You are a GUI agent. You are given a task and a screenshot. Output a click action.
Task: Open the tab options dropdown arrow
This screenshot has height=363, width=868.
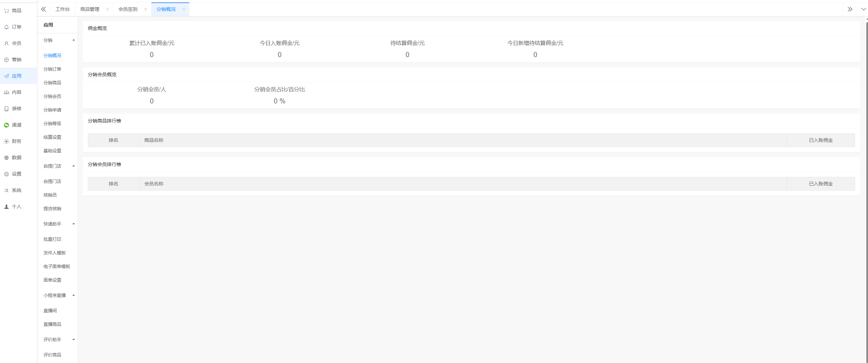(x=863, y=9)
